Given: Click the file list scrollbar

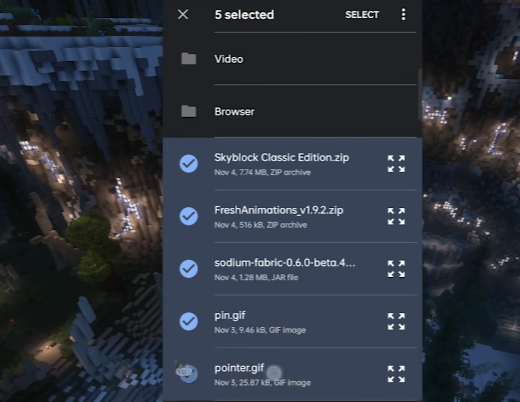Looking at the screenshot, I should [x=420, y=94].
